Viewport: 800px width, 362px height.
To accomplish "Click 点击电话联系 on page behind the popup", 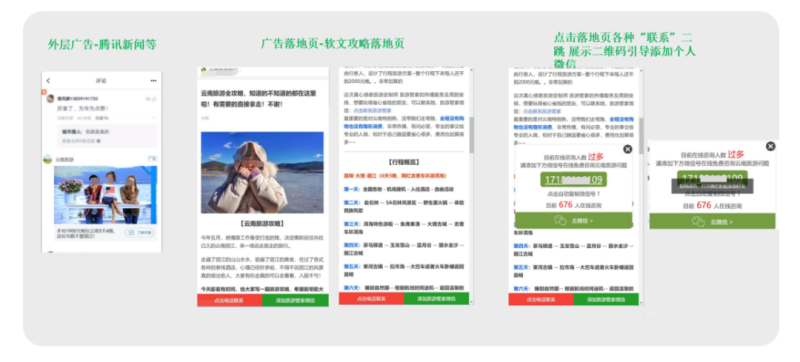I will (x=541, y=299).
